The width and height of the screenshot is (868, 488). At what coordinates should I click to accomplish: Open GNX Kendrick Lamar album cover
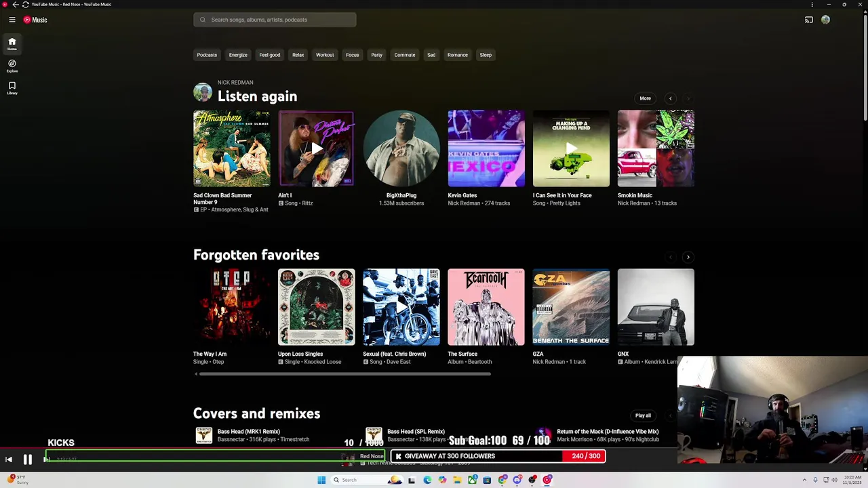point(656,307)
